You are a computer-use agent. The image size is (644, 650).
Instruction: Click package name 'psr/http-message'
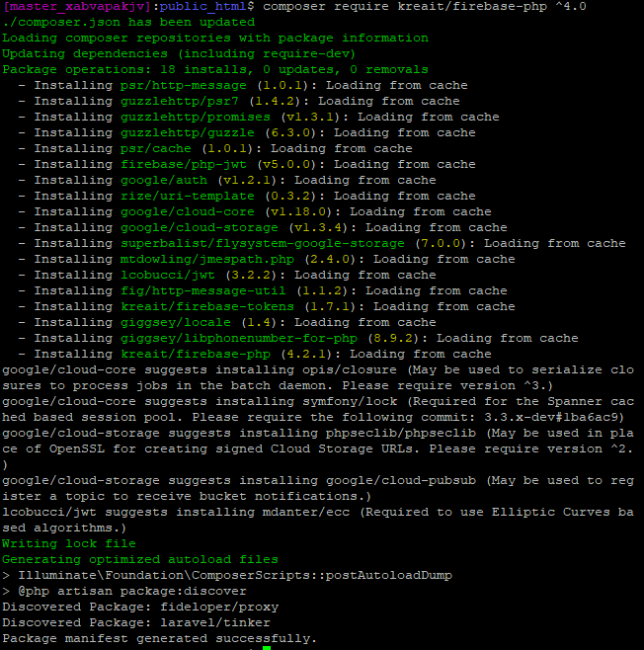183,85
